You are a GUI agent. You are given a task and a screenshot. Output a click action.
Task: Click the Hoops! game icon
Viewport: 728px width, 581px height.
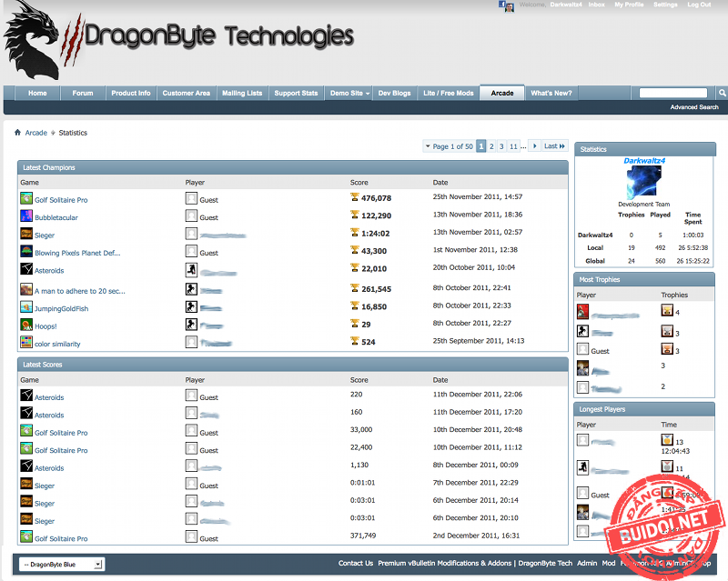pyautogui.click(x=26, y=326)
